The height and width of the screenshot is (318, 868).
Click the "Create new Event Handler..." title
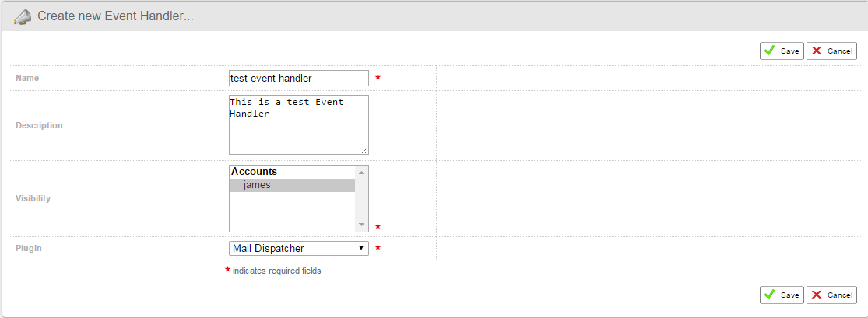[114, 16]
